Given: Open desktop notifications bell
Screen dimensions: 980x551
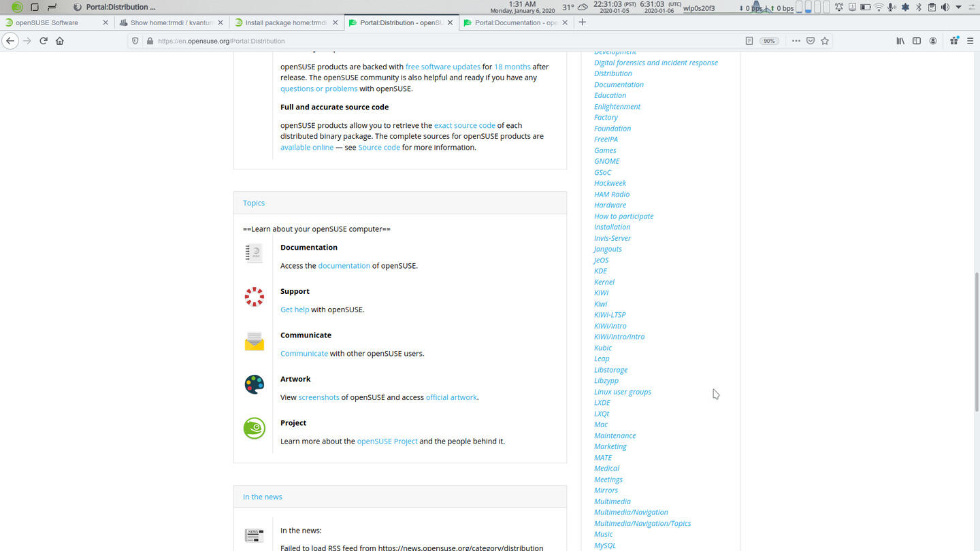Looking at the screenshot, I should click(839, 7).
